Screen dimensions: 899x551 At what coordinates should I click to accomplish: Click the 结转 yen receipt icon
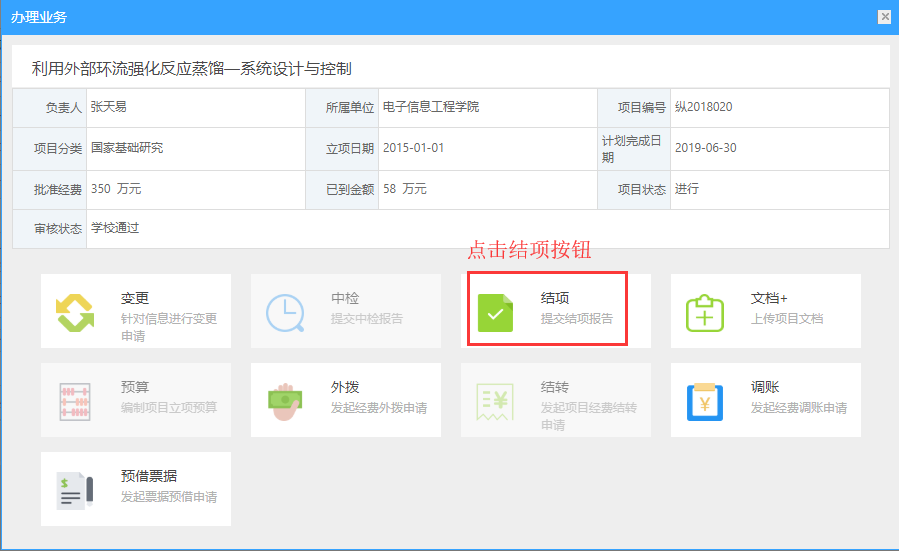(x=495, y=400)
